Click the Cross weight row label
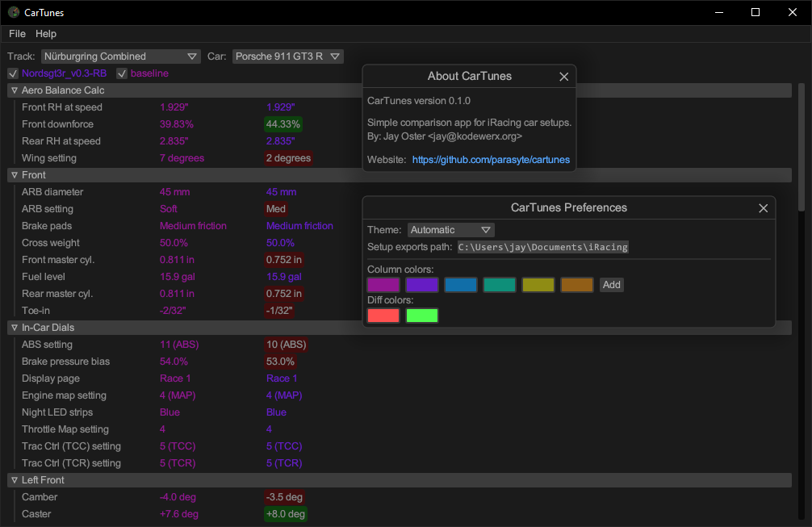This screenshot has height=527, width=812. (51, 243)
